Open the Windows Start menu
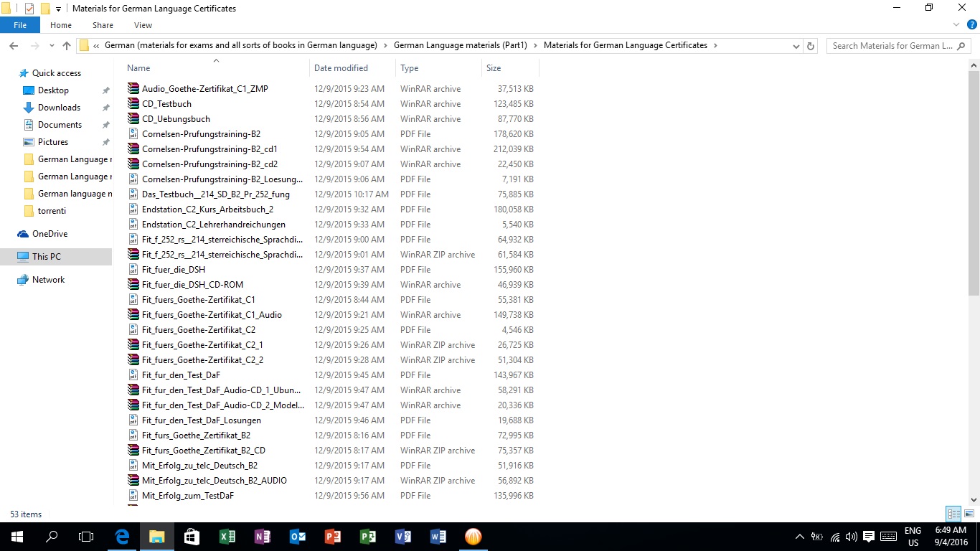The height and width of the screenshot is (551, 980). pyautogui.click(x=17, y=537)
